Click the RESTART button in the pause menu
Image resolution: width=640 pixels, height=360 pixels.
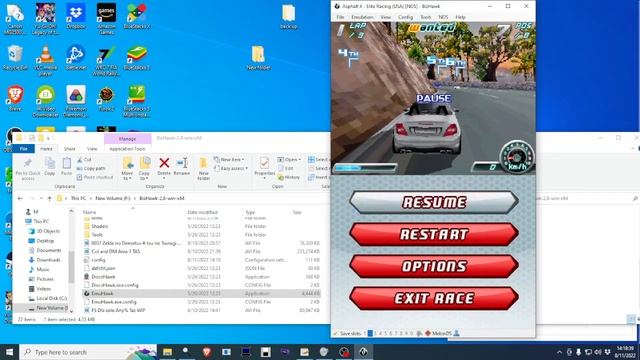(x=434, y=234)
